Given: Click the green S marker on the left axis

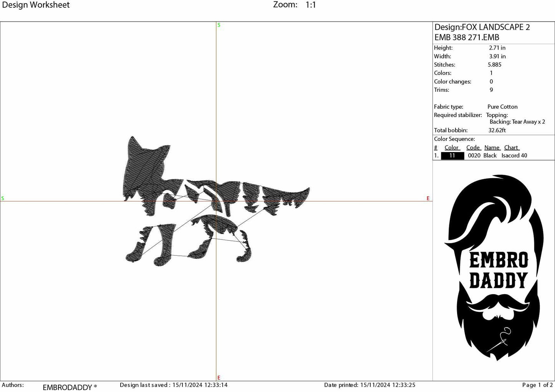Looking at the screenshot, I should 3,198.
